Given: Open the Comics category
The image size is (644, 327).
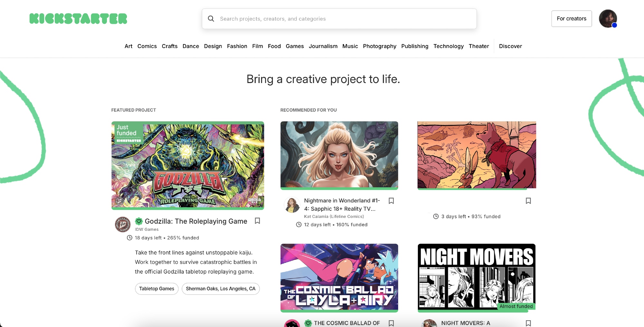Looking at the screenshot, I should (x=147, y=46).
